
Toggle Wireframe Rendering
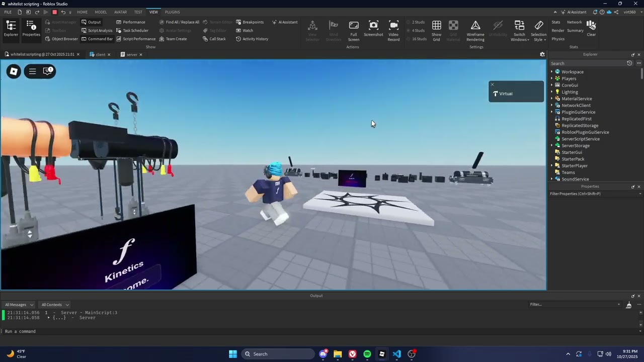pos(475,31)
